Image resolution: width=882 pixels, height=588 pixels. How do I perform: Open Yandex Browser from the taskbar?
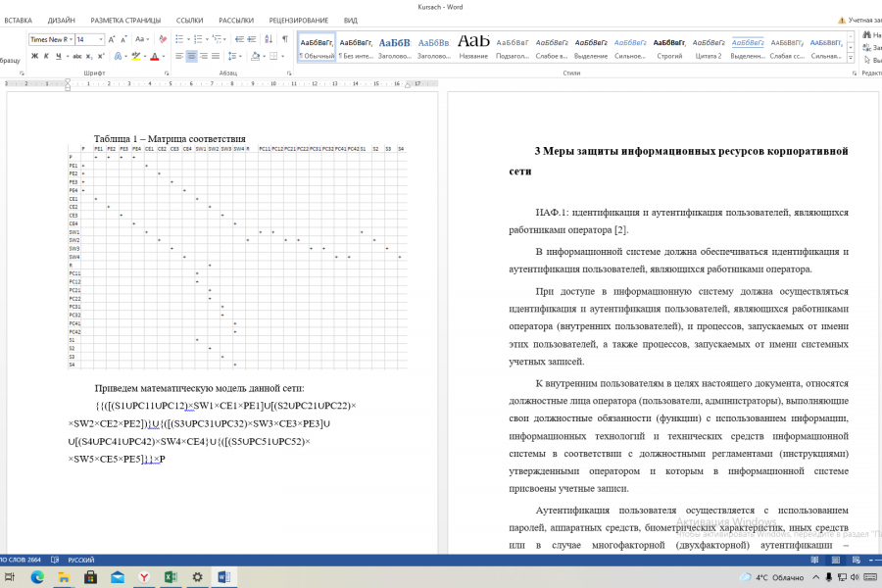(x=144, y=577)
